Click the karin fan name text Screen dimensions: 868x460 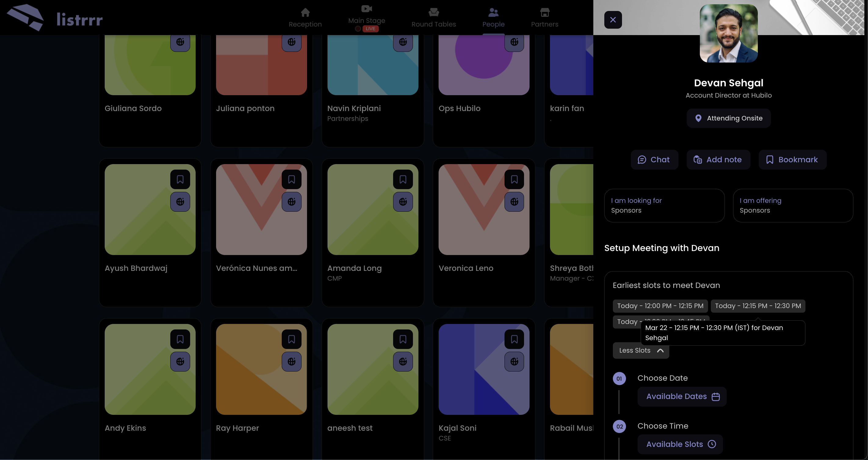coord(567,108)
